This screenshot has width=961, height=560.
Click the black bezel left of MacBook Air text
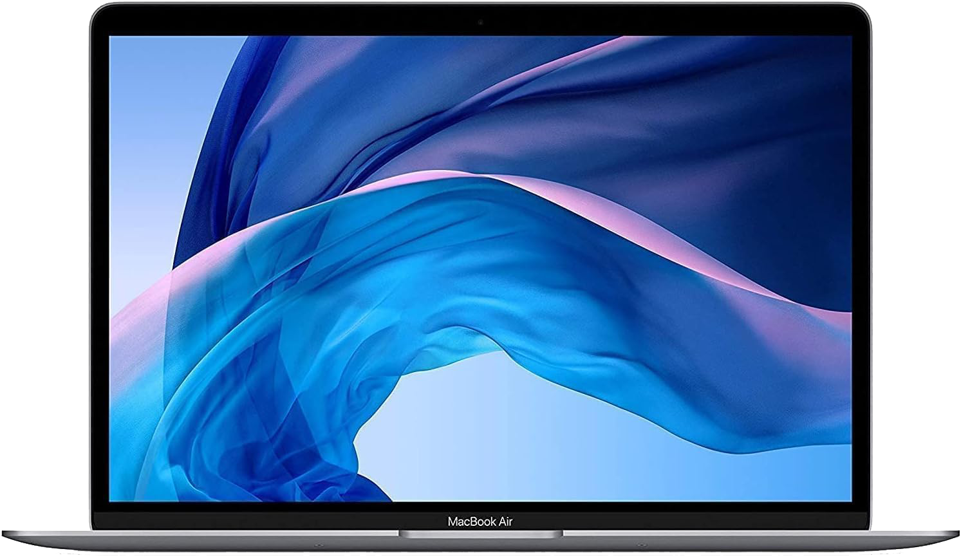[x=257, y=521]
